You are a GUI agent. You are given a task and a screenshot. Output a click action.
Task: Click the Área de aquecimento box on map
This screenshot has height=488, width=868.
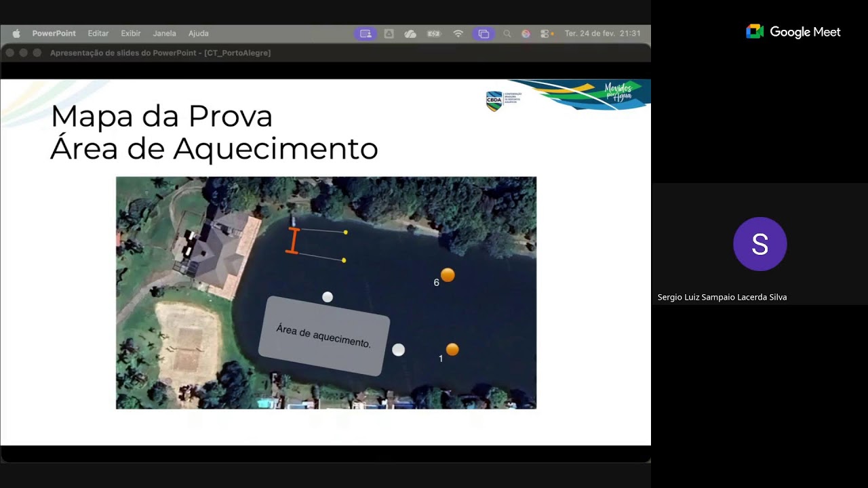tap(324, 336)
